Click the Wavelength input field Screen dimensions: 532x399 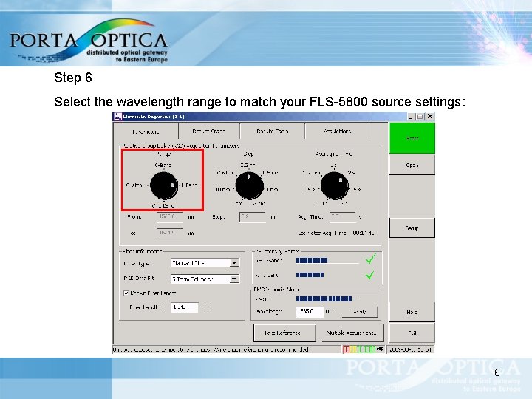310,311
